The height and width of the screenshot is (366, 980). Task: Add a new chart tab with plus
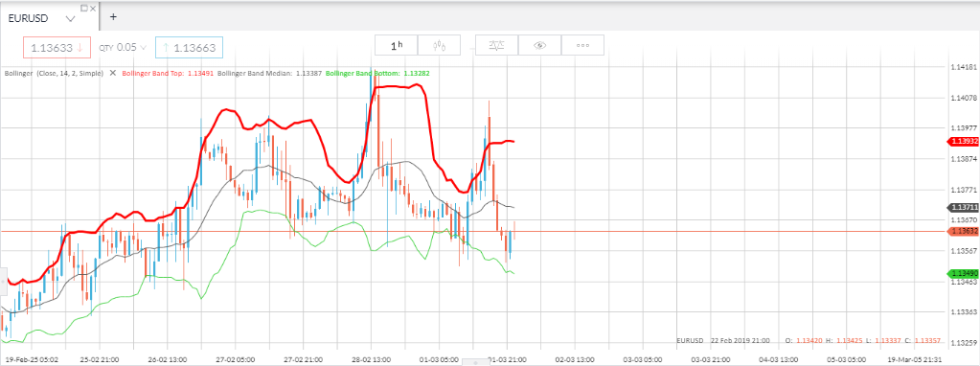113,17
